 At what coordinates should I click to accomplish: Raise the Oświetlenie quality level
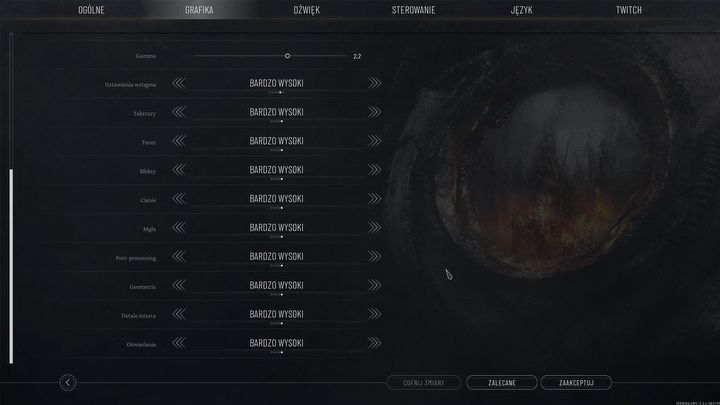pos(374,343)
